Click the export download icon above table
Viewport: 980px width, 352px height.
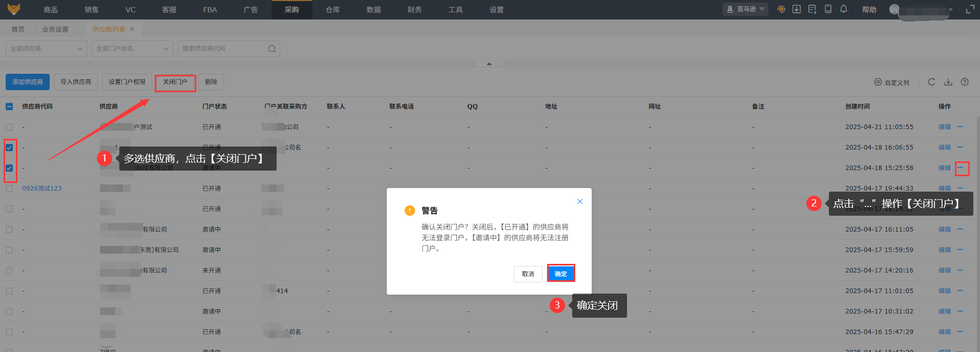(948, 82)
